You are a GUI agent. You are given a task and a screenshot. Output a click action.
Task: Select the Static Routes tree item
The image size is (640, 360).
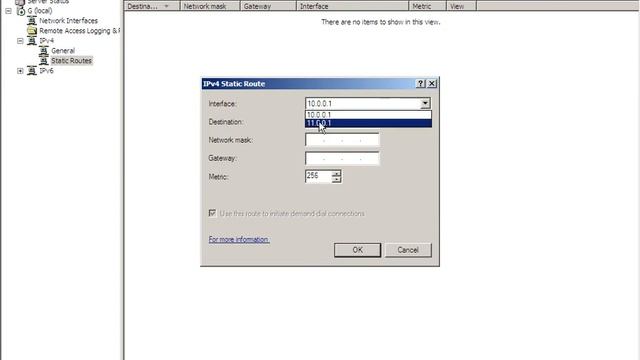pos(71,60)
